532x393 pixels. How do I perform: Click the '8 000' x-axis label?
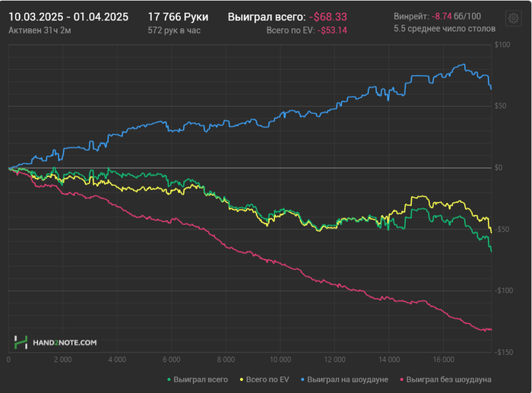[x=226, y=360]
